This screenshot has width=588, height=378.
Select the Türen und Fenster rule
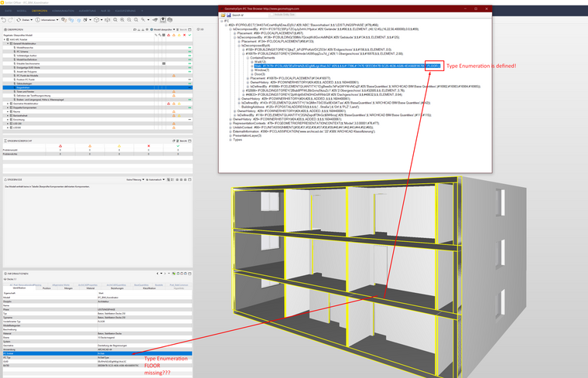pos(97,91)
